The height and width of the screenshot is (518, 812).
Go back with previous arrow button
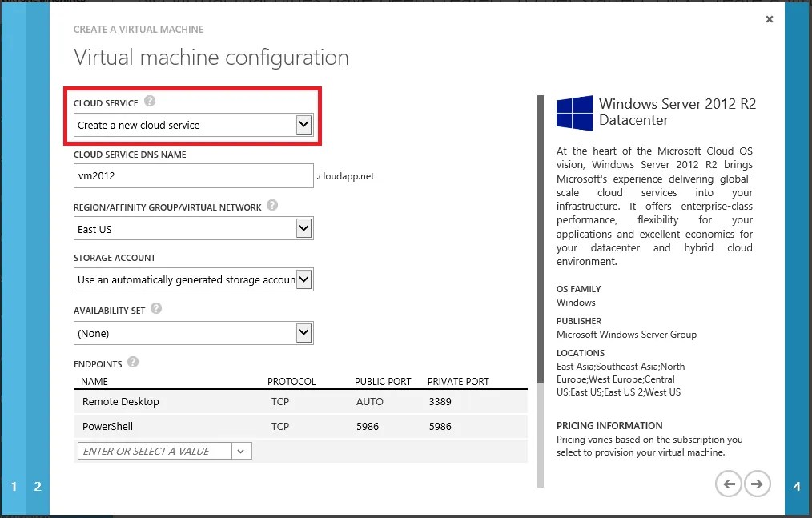coord(729,484)
